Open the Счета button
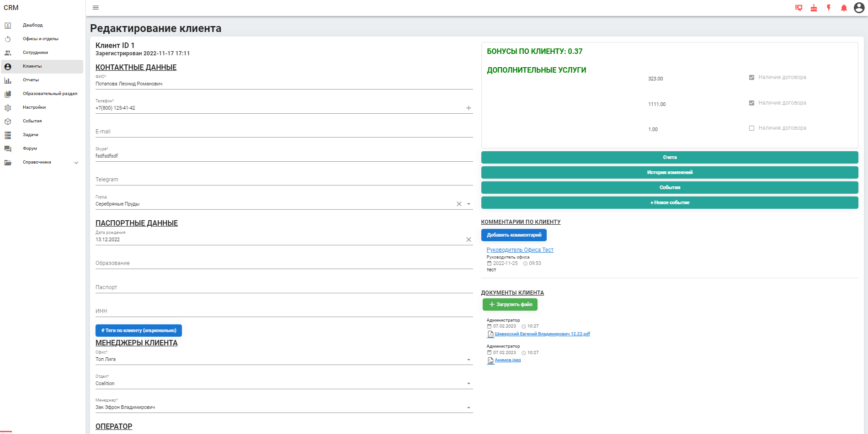868x434 pixels. 670,157
